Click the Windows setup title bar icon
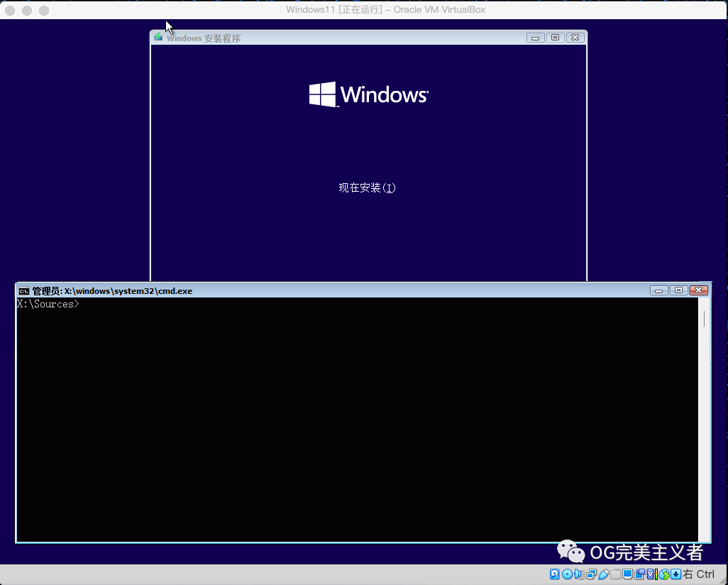728x585 pixels. coord(158,37)
